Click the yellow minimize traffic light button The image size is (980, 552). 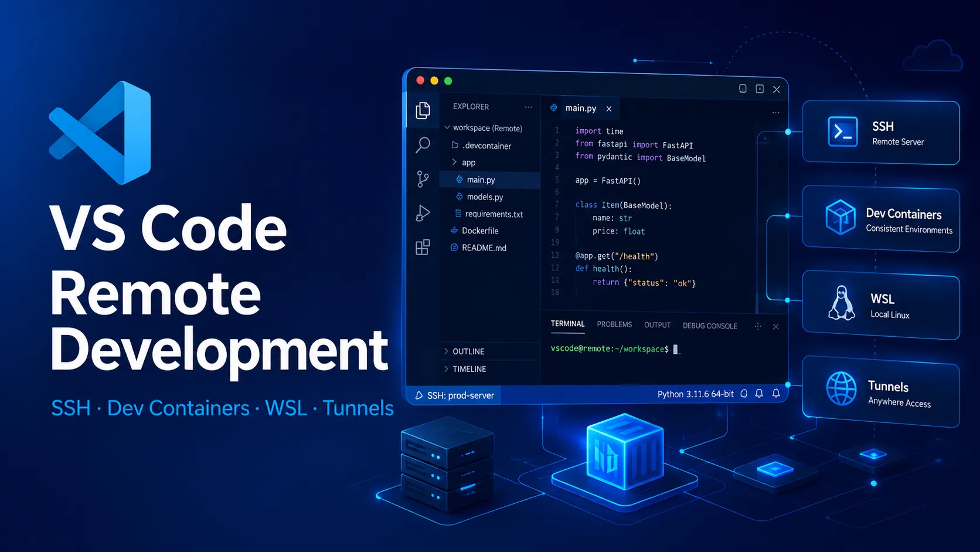pos(434,80)
